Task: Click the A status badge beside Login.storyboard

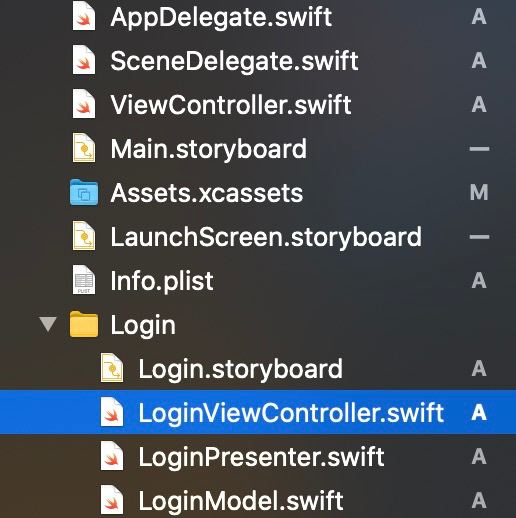Action: 479,369
